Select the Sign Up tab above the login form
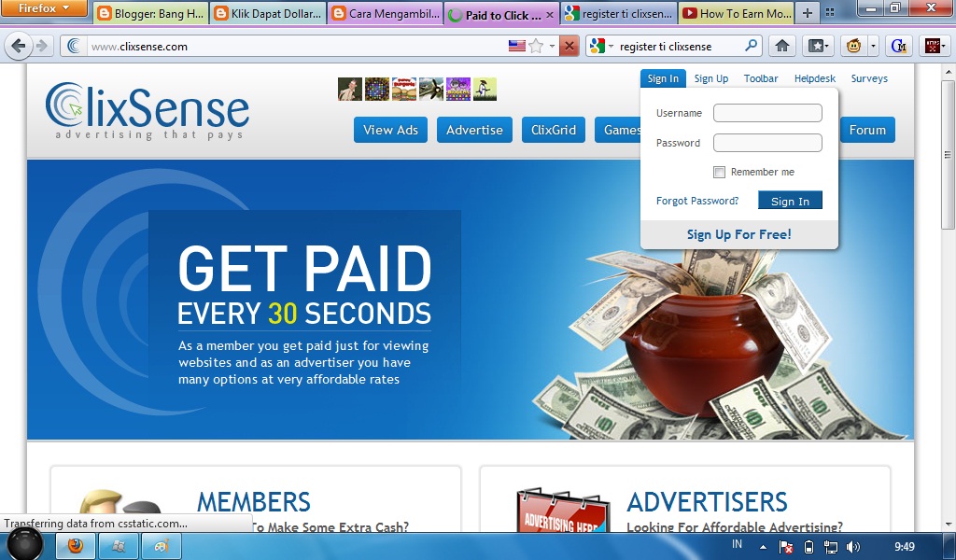 click(x=710, y=78)
